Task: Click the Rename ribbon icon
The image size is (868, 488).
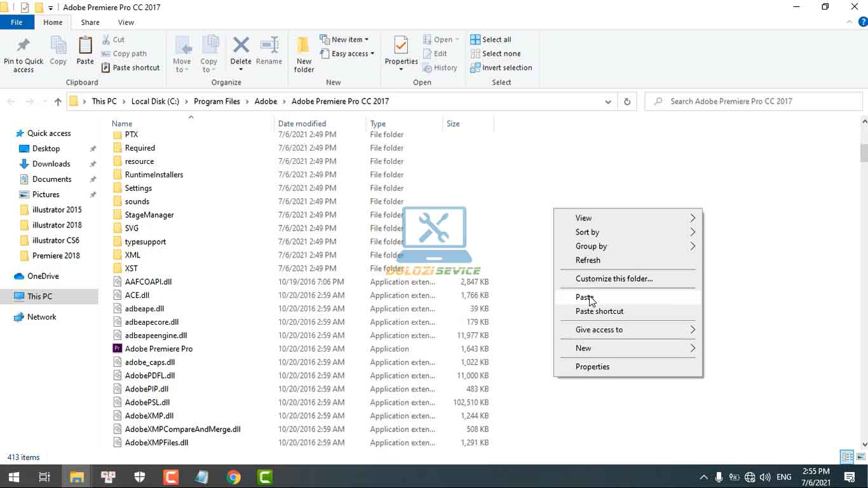Action: (269, 52)
